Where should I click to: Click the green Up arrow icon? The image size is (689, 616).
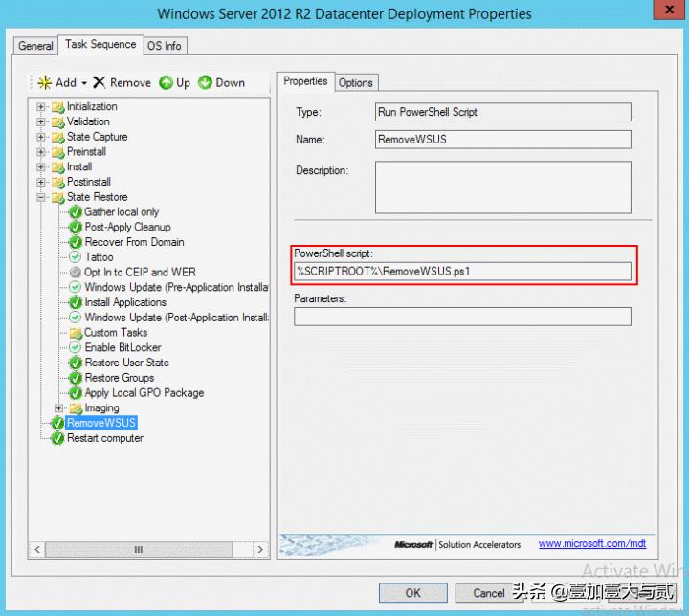coord(166,82)
